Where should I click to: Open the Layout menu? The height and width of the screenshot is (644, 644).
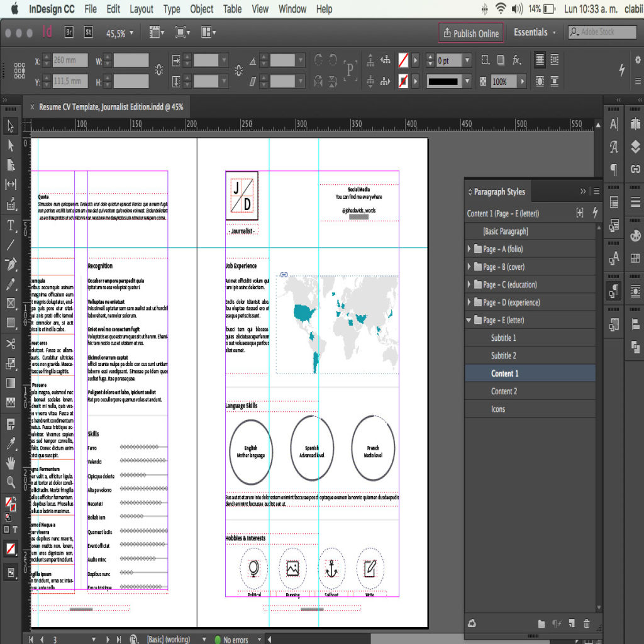coord(141,9)
